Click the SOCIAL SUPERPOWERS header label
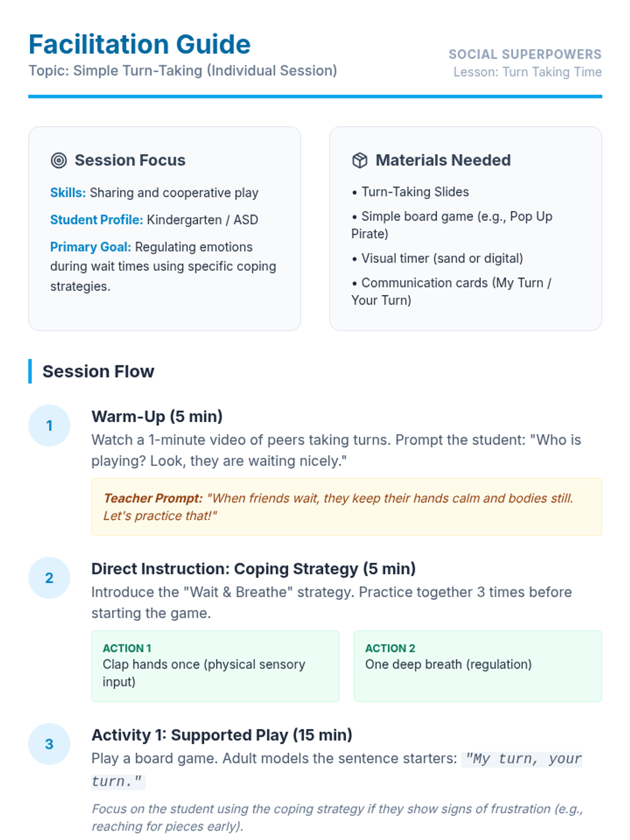 525,54
